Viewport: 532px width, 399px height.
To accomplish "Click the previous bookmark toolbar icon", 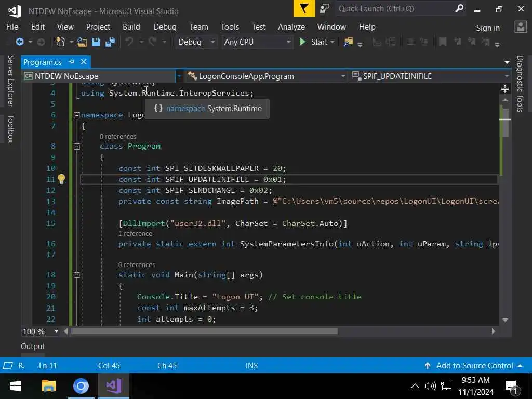I will (458, 42).
